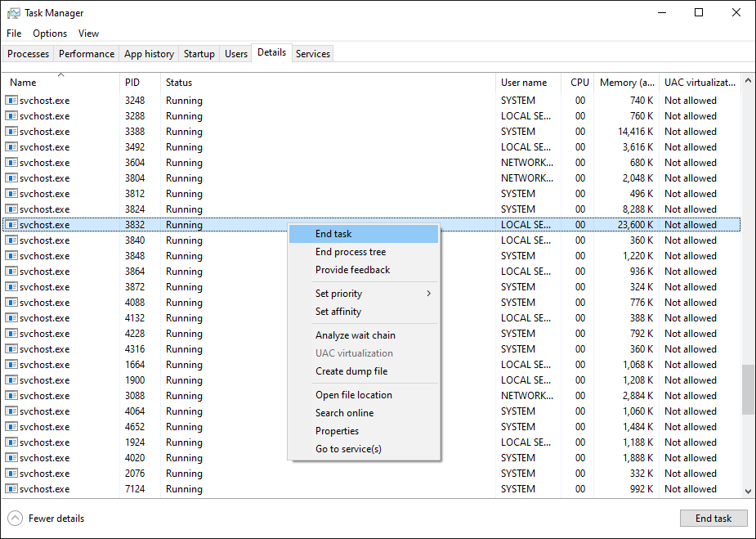Click the process icon of svchost.exe PID 1900
The image size is (756, 539).
[11, 380]
